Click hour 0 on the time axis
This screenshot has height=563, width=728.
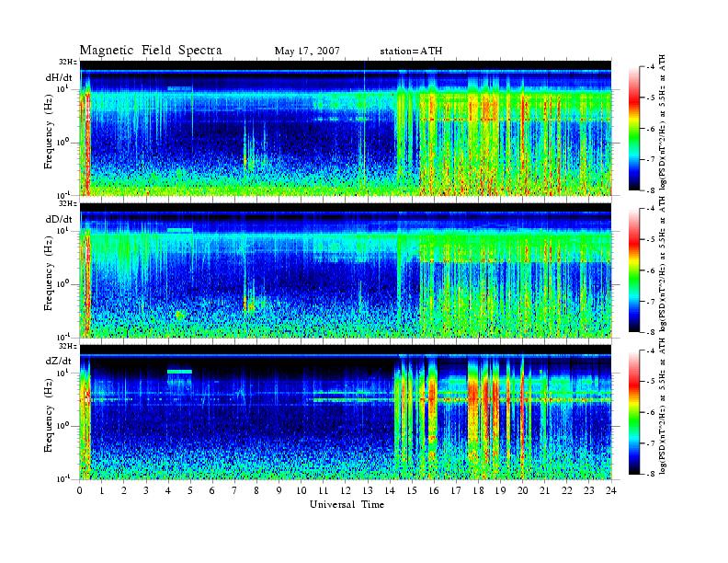80,491
